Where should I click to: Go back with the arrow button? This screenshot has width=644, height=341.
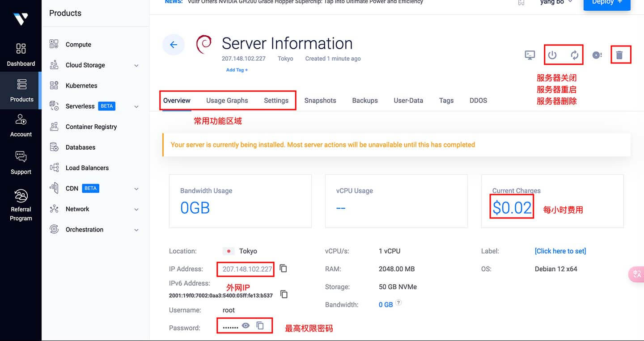(x=174, y=45)
